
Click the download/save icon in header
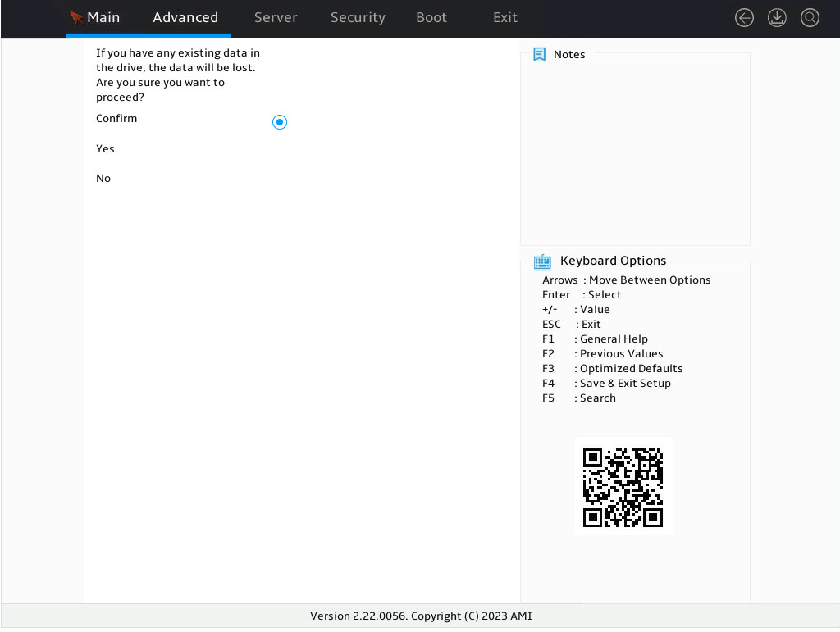pos(777,18)
